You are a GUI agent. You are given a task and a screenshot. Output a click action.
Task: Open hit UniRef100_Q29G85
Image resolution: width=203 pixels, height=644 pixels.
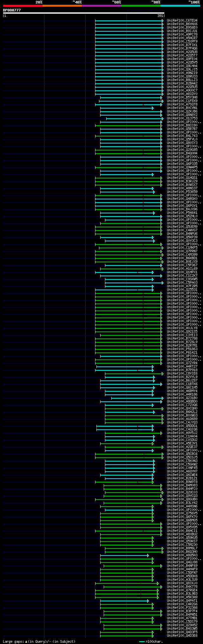tap(182, 150)
